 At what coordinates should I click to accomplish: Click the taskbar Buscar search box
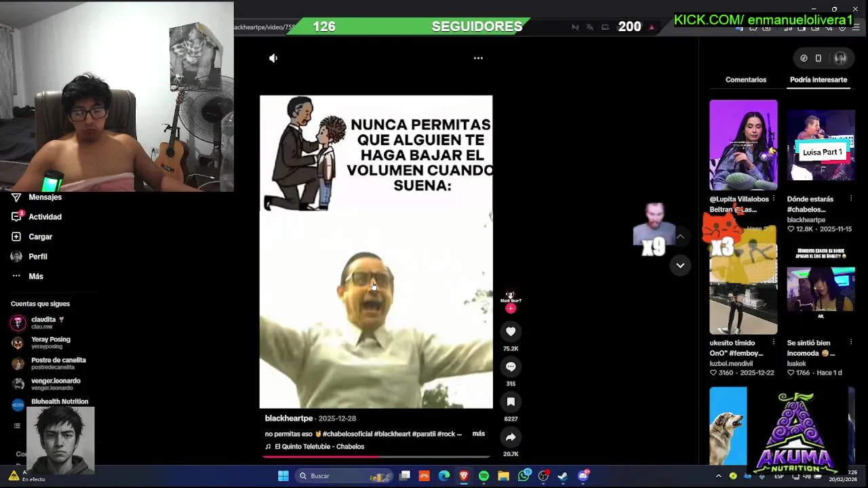(345, 476)
